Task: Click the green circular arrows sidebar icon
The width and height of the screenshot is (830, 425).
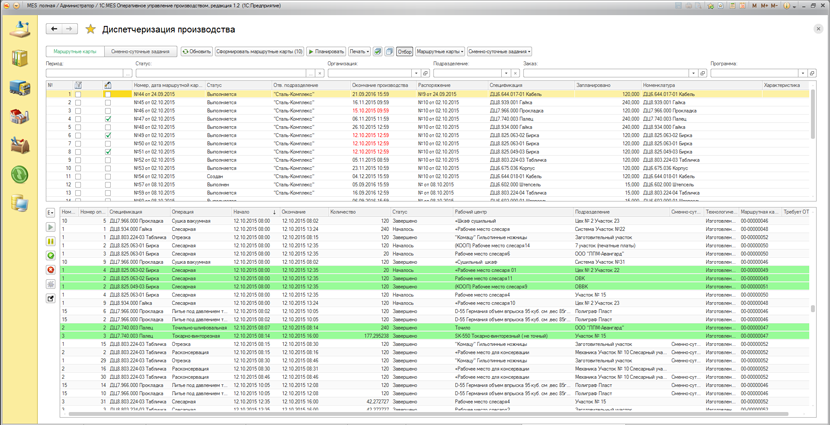Action: pos(20,175)
